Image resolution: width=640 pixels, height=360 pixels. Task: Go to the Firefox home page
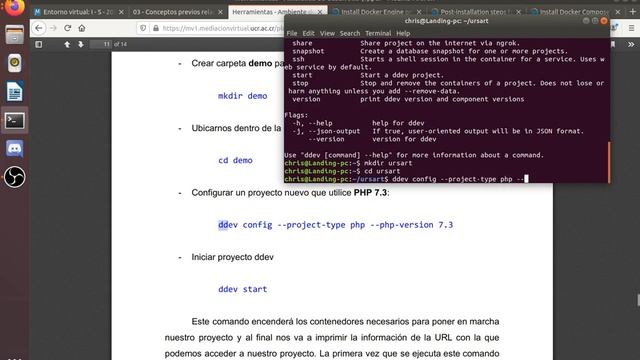82,28
